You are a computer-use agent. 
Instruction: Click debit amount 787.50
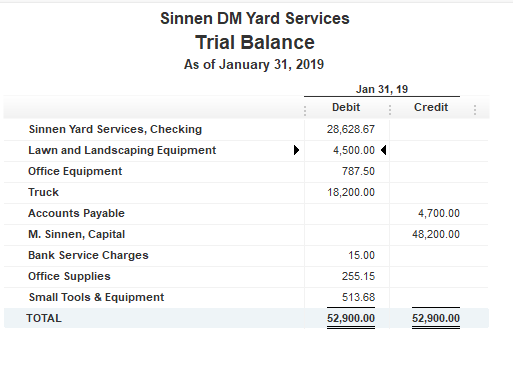358,171
